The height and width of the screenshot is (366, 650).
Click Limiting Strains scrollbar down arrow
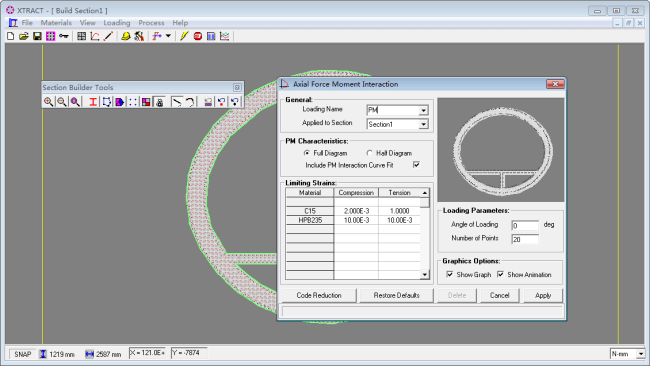(x=425, y=274)
